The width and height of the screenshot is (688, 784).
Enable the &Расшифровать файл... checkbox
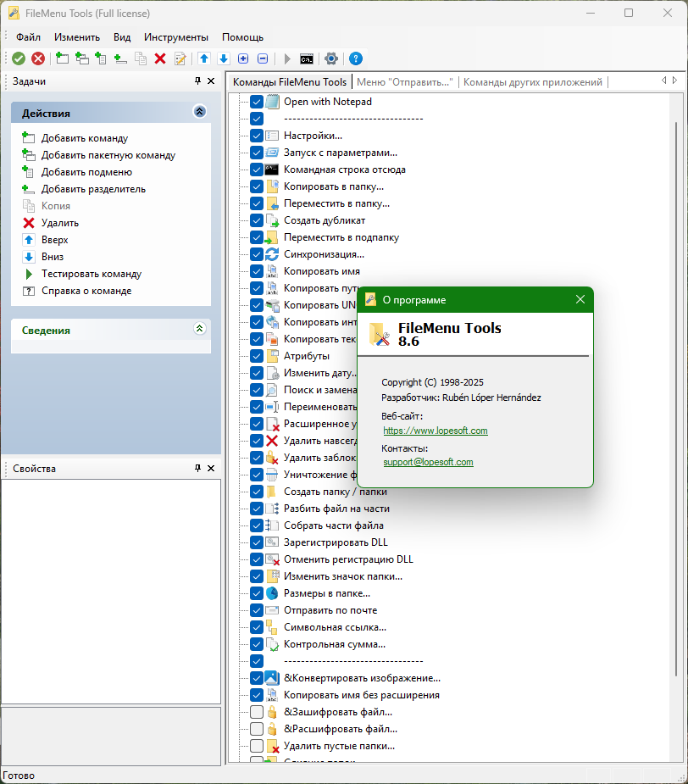[x=257, y=729]
